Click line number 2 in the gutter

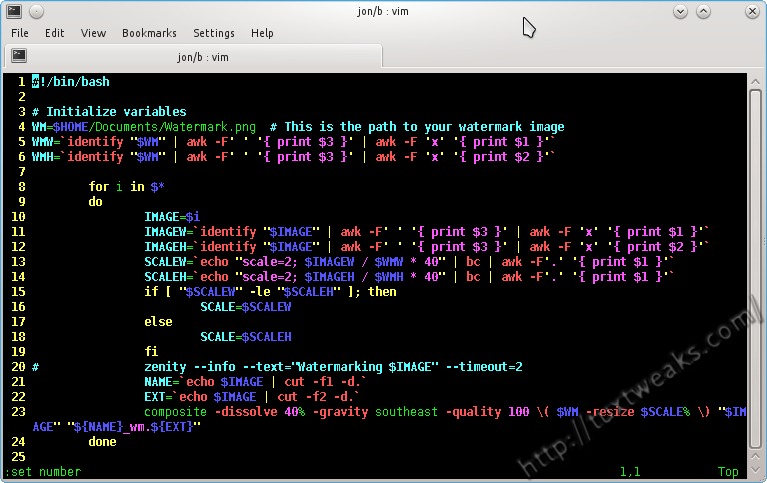pos(22,96)
